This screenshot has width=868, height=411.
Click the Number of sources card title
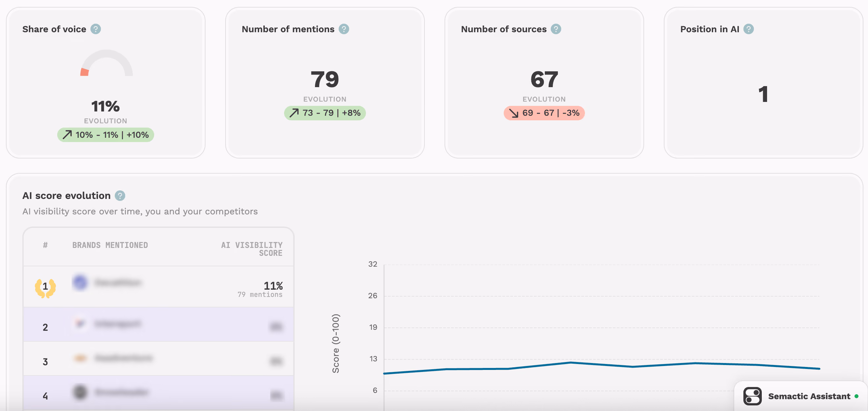pos(504,29)
